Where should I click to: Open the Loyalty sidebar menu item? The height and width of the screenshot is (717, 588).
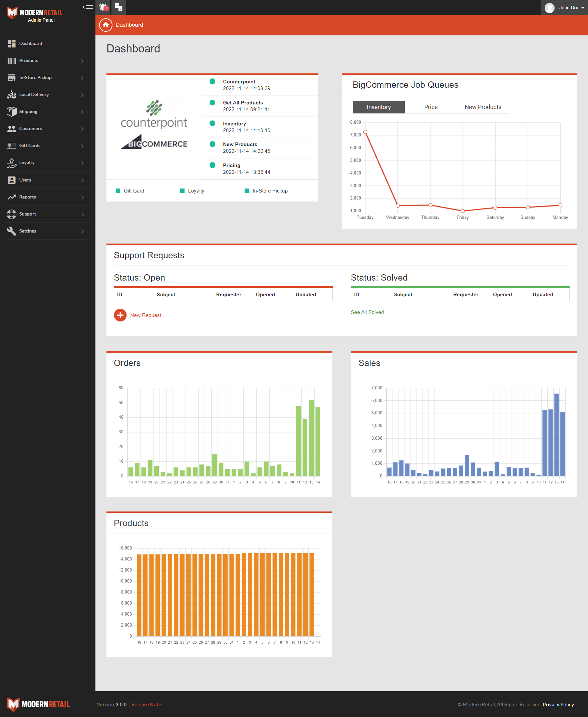pos(47,162)
